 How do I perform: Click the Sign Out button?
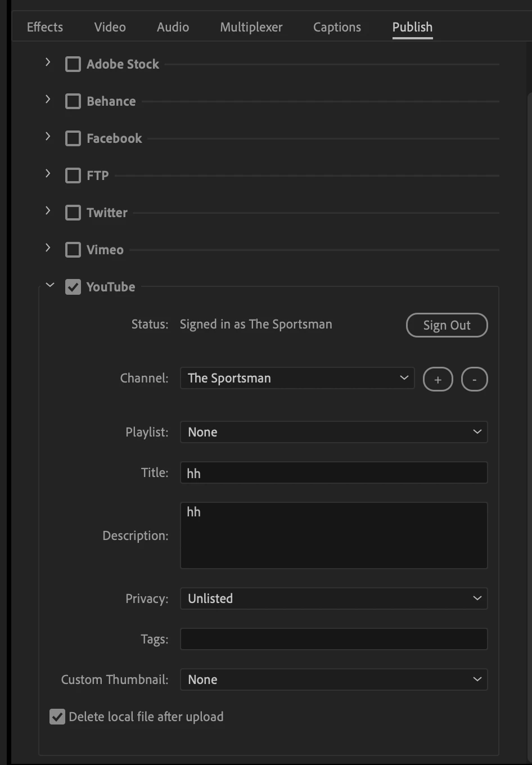(x=447, y=325)
